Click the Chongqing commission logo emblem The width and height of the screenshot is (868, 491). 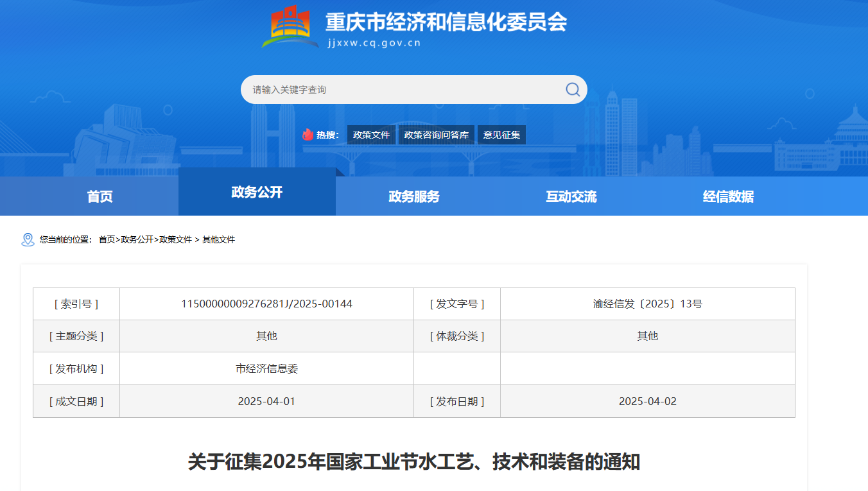coord(290,26)
